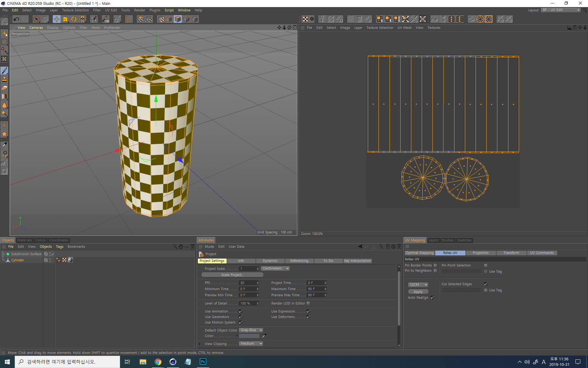The image size is (588, 368).
Task: Open the UV Mesh menu
Action: (404, 28)
